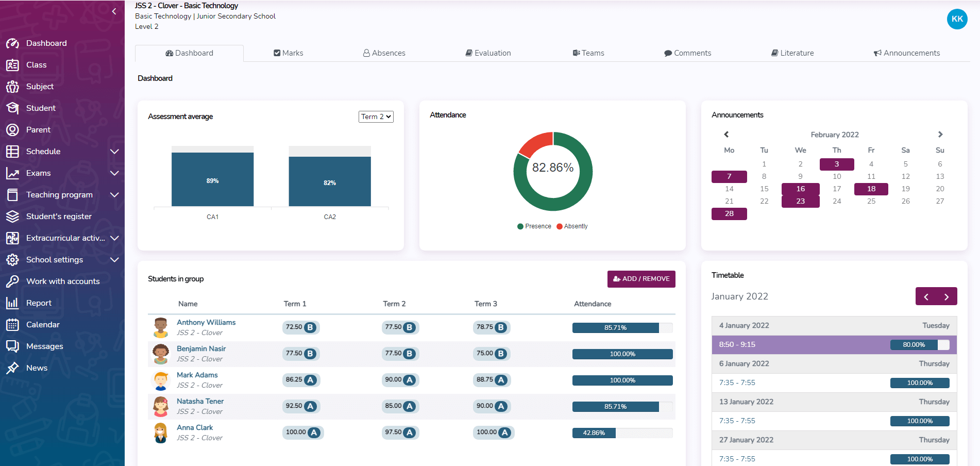Screen dimensions: 980x466
Task: Toggle the Presence legend in Attendance chart
Action: pos(534,226)
